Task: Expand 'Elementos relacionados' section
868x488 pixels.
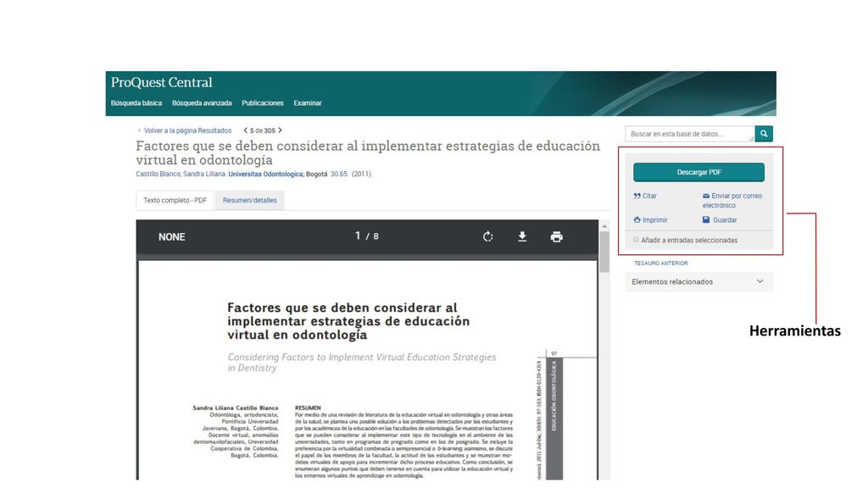Action: click(699, 281)
